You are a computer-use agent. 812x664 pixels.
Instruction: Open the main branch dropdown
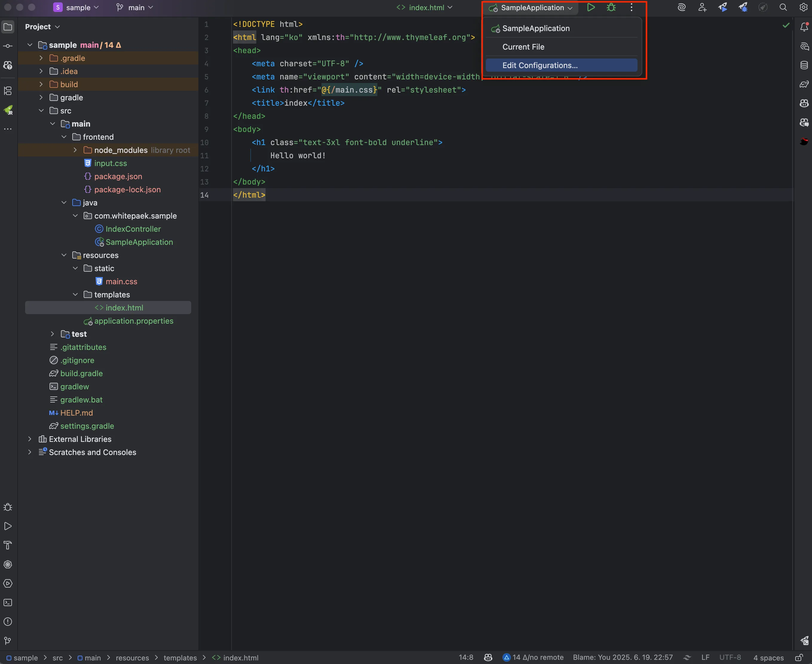(x=135, y=7)
